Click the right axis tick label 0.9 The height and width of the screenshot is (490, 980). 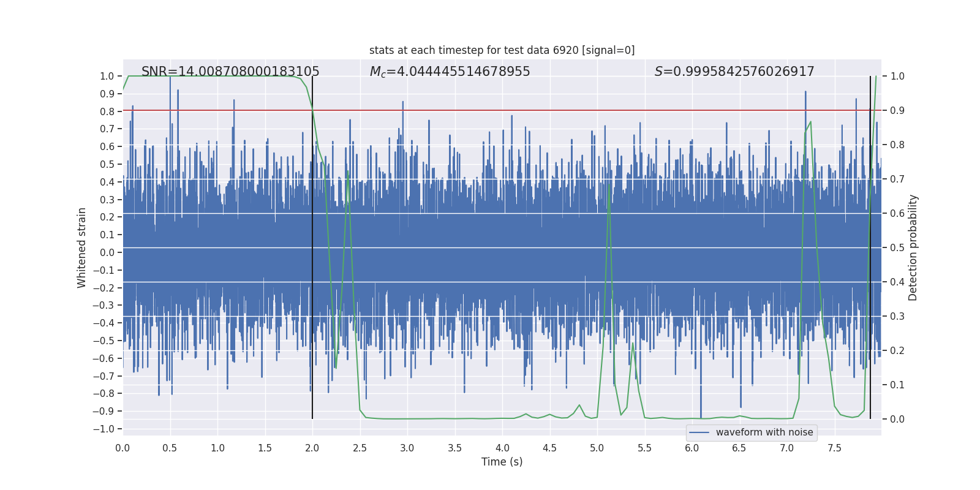pos(897,111)
